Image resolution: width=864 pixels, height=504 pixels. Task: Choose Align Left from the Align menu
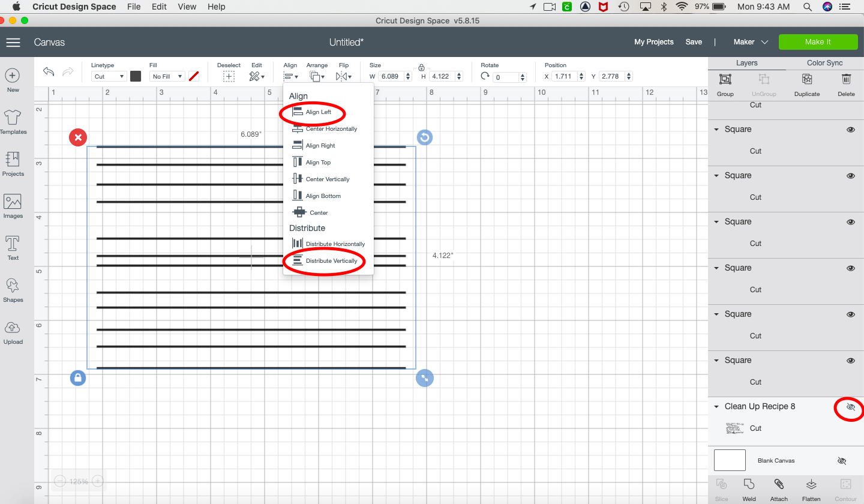pos(312,112)
